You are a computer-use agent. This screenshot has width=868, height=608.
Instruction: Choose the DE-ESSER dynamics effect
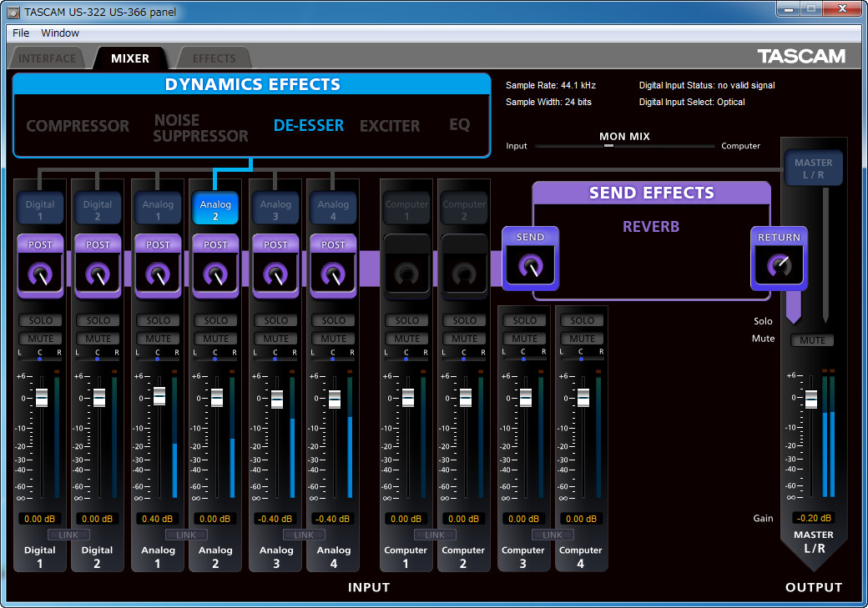(x=308, y=126)
